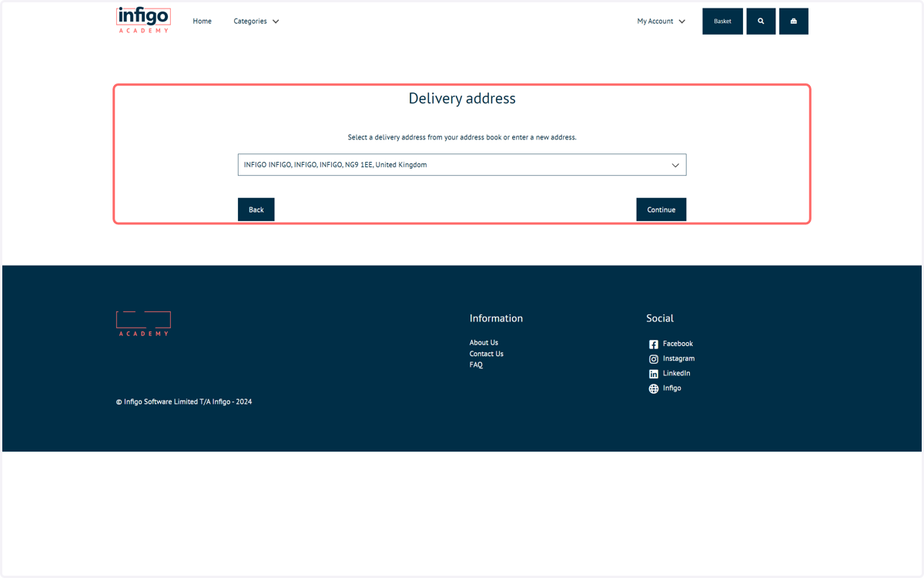This screenshot has height=578, width=924.
Task: Click the Basket button
Action: (722, 22)
